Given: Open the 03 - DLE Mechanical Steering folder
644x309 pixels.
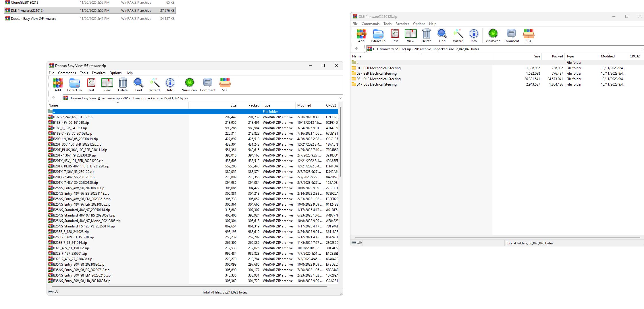Looking at the screenshot, I should coord(379,79).
